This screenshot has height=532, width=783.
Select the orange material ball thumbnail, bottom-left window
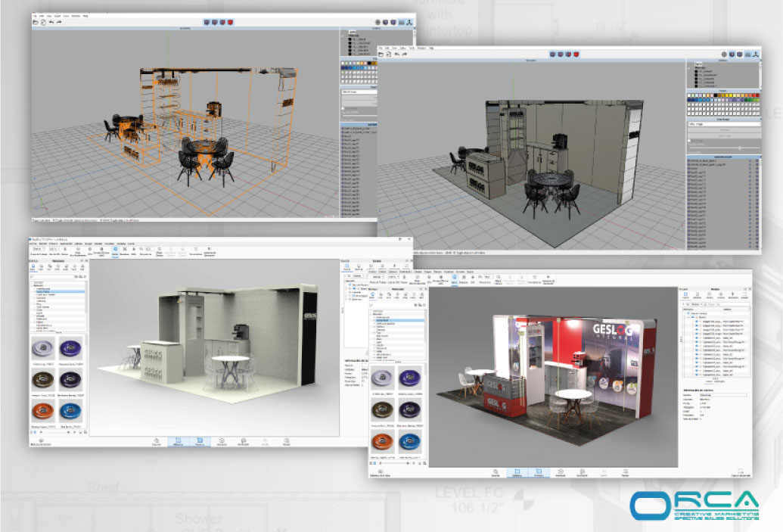[43, 412]
